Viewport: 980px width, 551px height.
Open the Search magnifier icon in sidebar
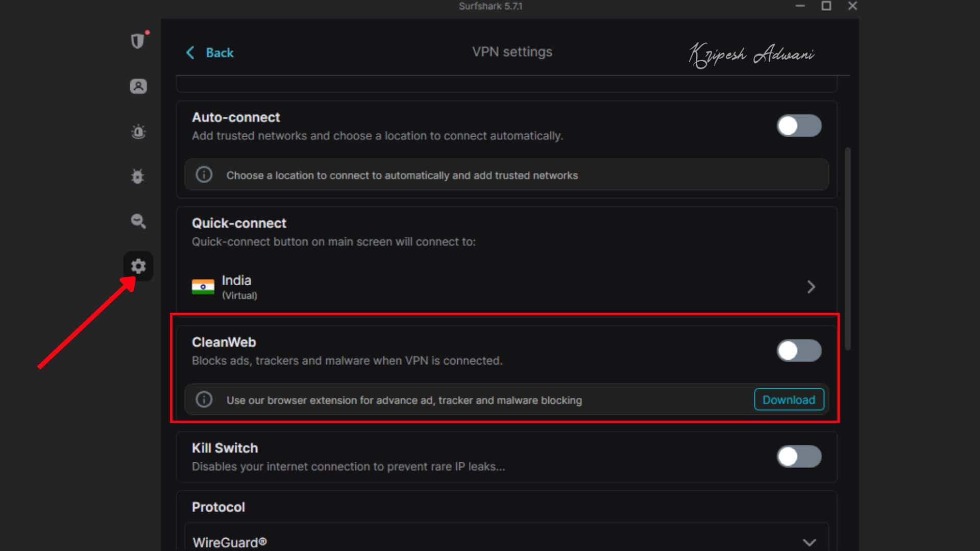[138, 221]
